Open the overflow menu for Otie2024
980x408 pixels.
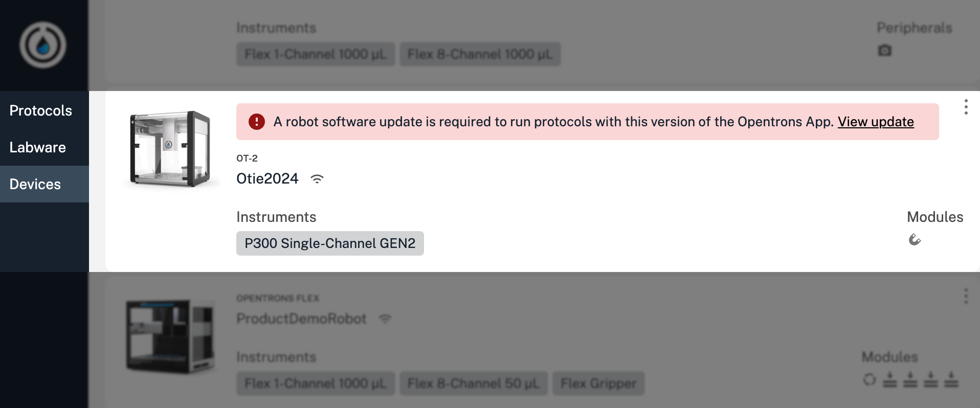(x=966, y=107)
